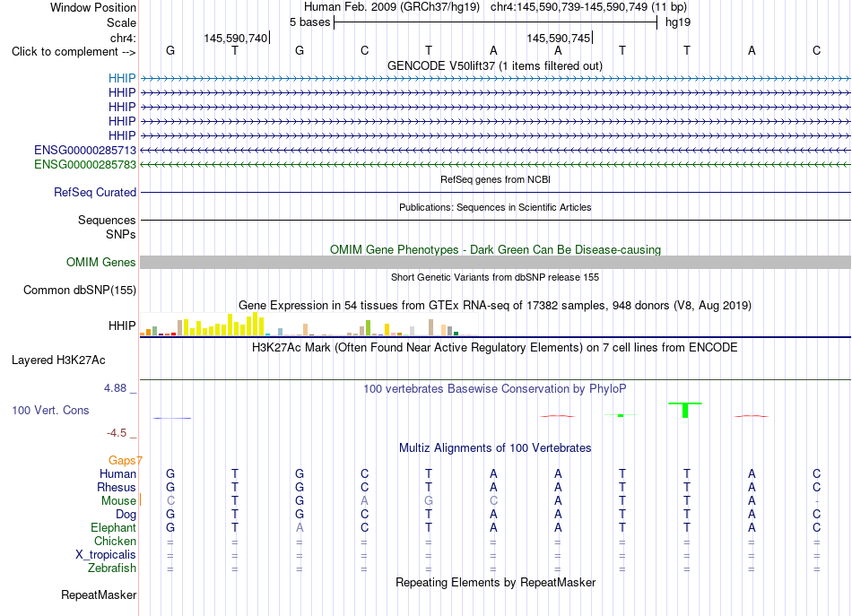Click the green ENSG00000285783 transcript label
This screenshot has width=852, height=616.
click(x=85, y=164)
